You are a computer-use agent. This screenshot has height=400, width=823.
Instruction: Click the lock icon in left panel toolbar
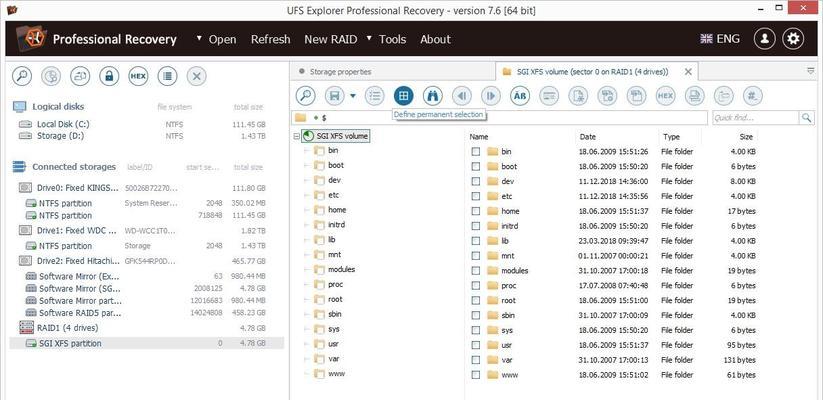pos(109,76)
